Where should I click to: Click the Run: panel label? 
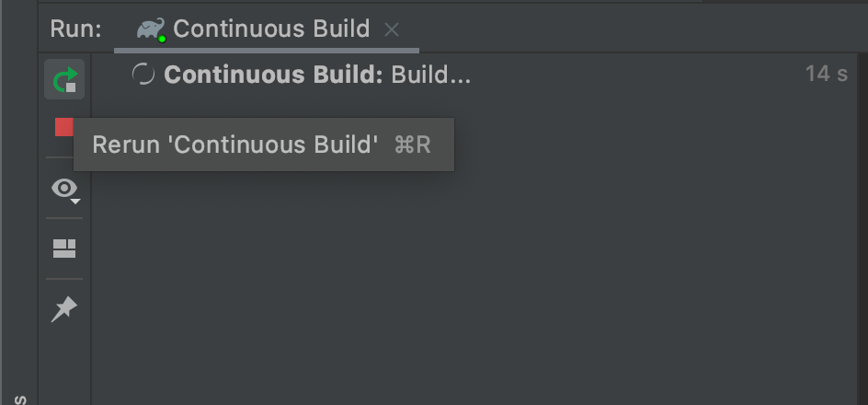coord(75,29)
